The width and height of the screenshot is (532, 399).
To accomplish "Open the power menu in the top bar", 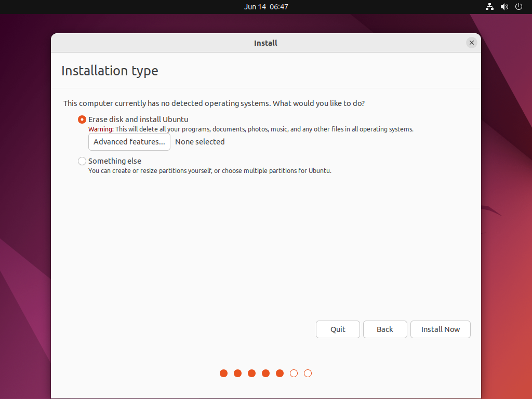I will tap(518, 7).
